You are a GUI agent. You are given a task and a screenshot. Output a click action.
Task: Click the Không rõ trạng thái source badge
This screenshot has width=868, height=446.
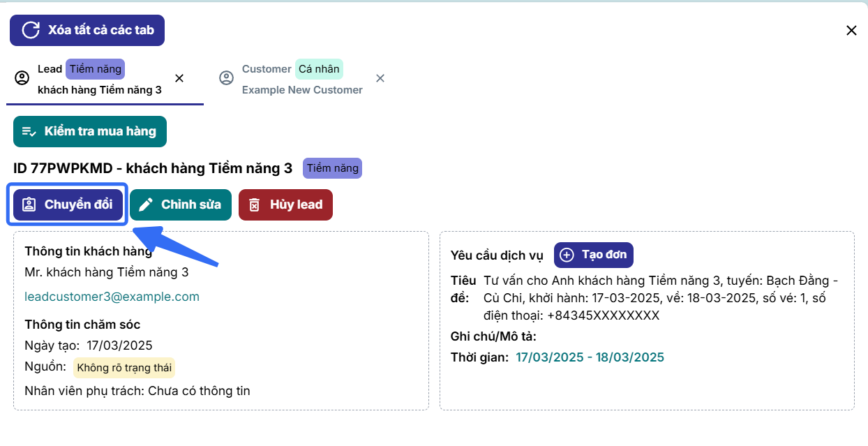tap(124, 367)
